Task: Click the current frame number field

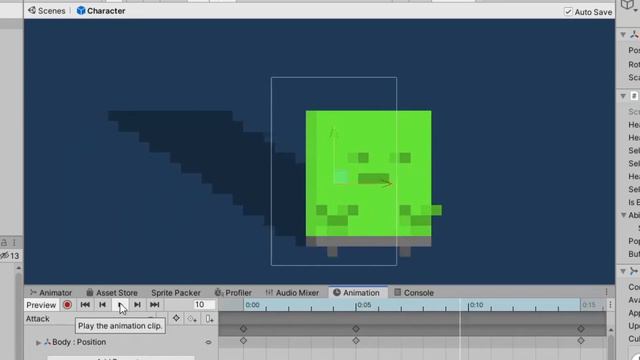Action: (203, 305)
